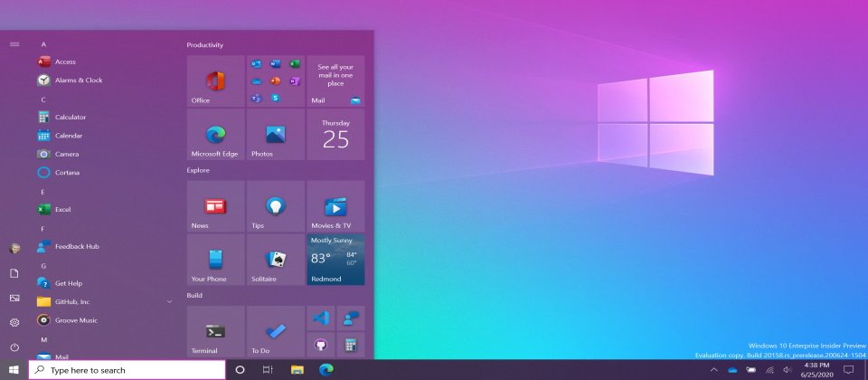The image size is (868, 380).
Task: Select Calculator in the app list
Action: click(x=71, y=117)
